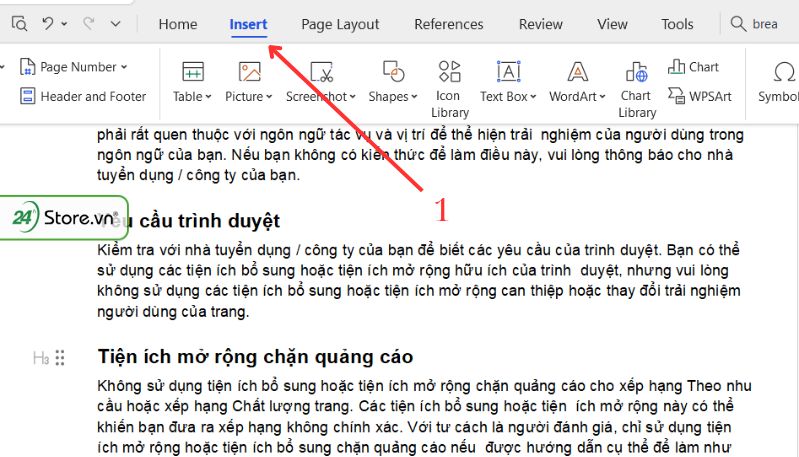Click the Shapes icon

[x=393, y=71]
